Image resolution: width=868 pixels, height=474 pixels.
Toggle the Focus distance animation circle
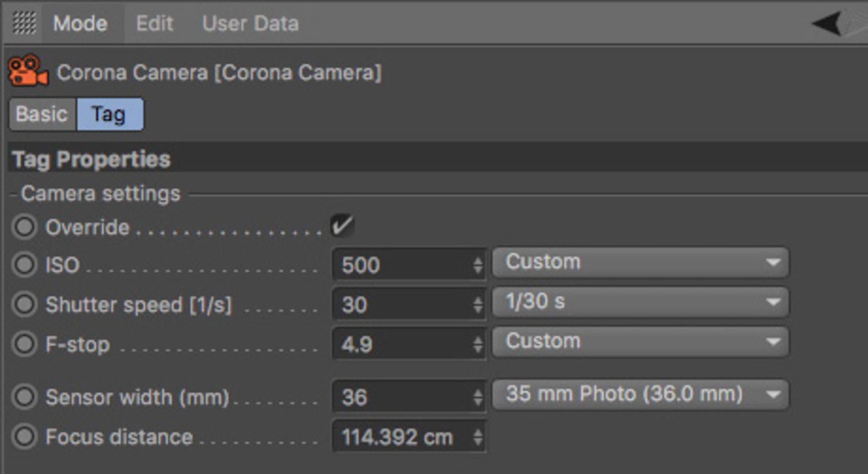tap(24, 437)
